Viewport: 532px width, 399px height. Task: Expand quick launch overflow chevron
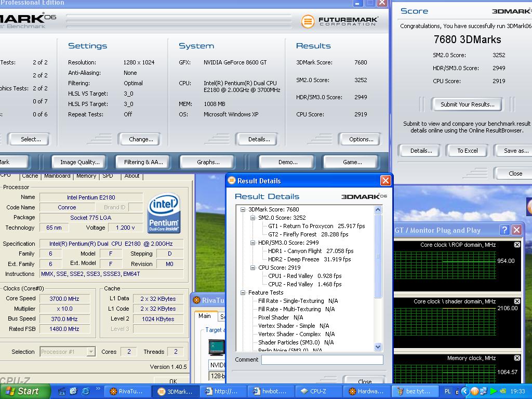point(98,389)
